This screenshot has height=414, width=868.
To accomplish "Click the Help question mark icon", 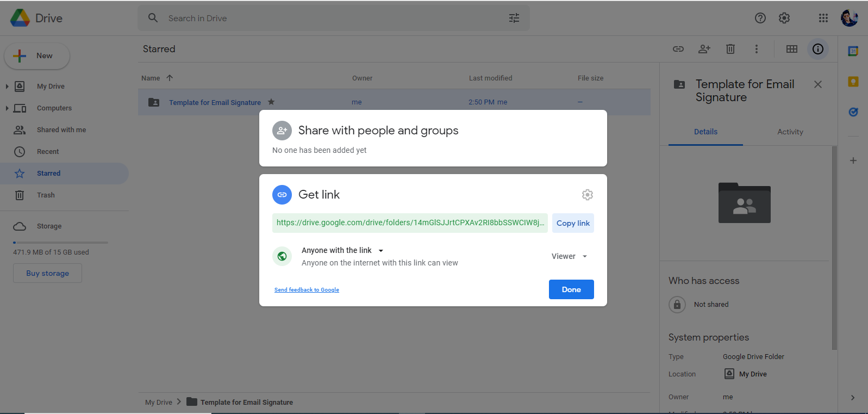I will (760, 18).
